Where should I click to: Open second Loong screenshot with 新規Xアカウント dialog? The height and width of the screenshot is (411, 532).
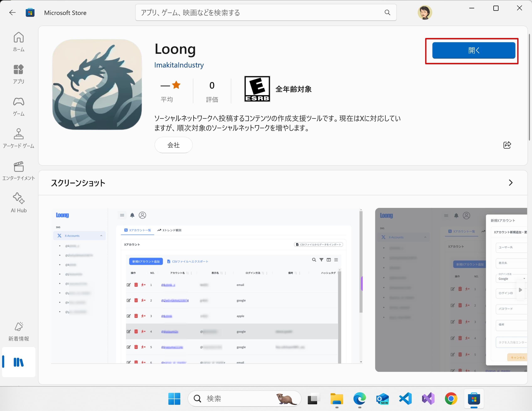coord(451,290)
